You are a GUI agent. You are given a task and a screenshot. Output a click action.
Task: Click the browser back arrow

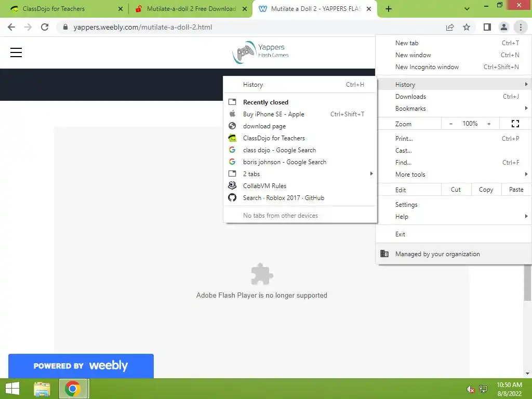tap(11, 27)
